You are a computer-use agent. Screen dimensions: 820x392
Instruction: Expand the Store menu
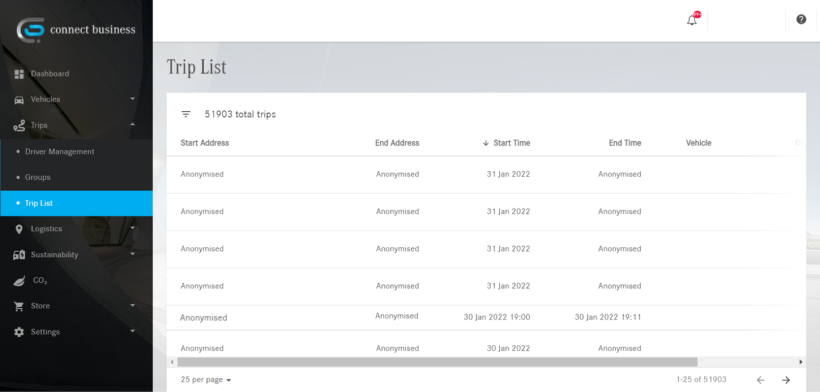pos(76,306)
